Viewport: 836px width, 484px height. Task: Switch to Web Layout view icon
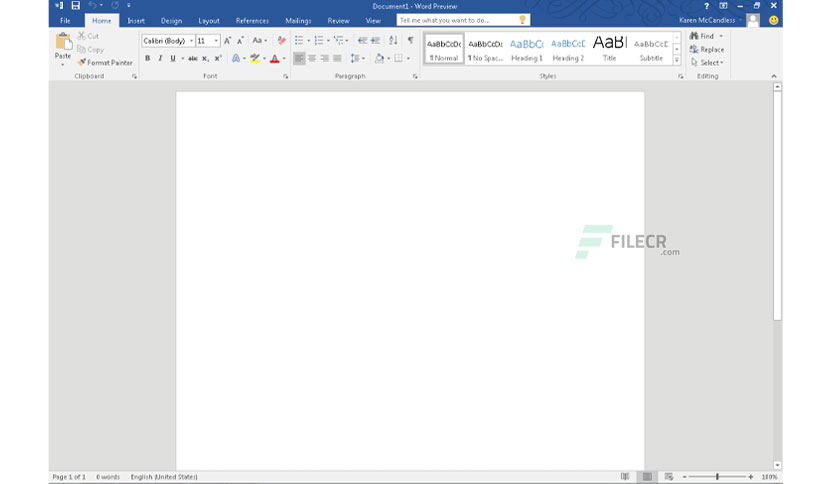point(669,477)
